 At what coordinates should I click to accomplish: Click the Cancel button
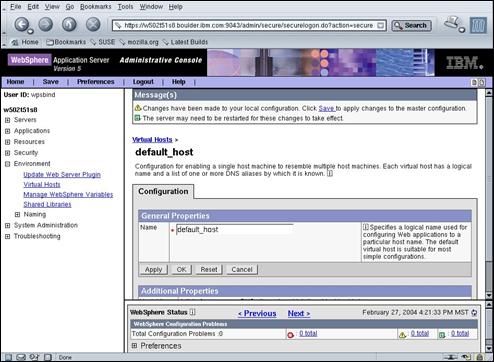pyautogui.click(x=242, y=270)
